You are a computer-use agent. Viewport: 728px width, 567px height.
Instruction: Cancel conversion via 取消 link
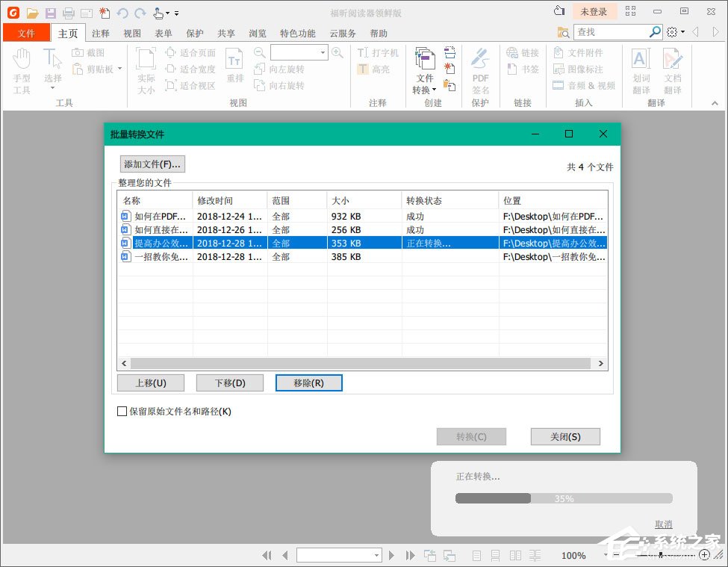(664, 524)
